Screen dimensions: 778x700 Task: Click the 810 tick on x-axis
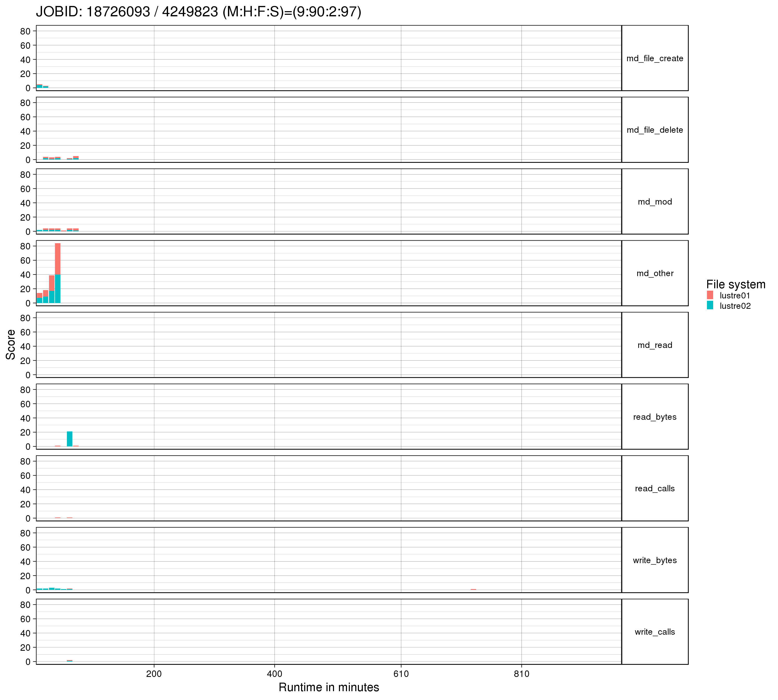tap(521, 674)
